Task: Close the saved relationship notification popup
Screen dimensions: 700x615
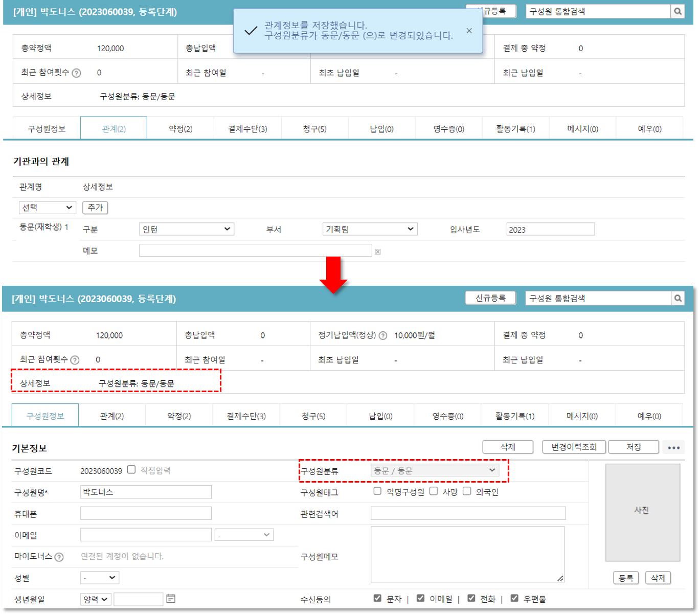Action: pyautogui.click(x=469, y=31)
